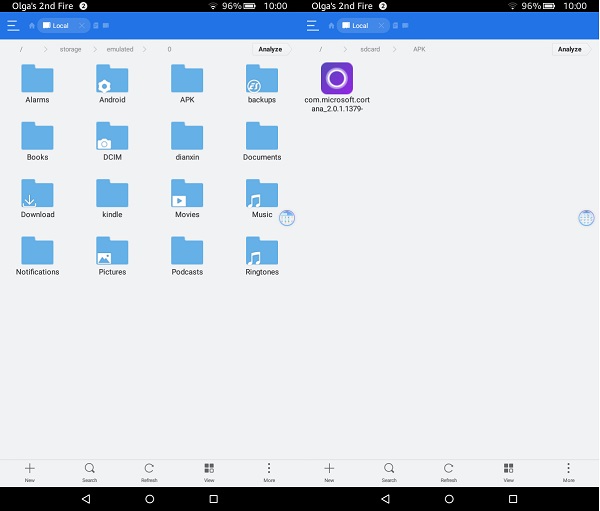The width and height of the screenshot is (600, 511).
Task: Open hamburger menu in right screen
Action: (x=313, y=26)
